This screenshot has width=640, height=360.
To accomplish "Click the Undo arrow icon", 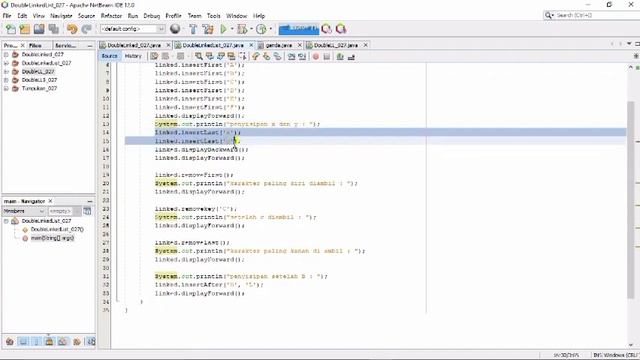I will (x=72, y=29).
